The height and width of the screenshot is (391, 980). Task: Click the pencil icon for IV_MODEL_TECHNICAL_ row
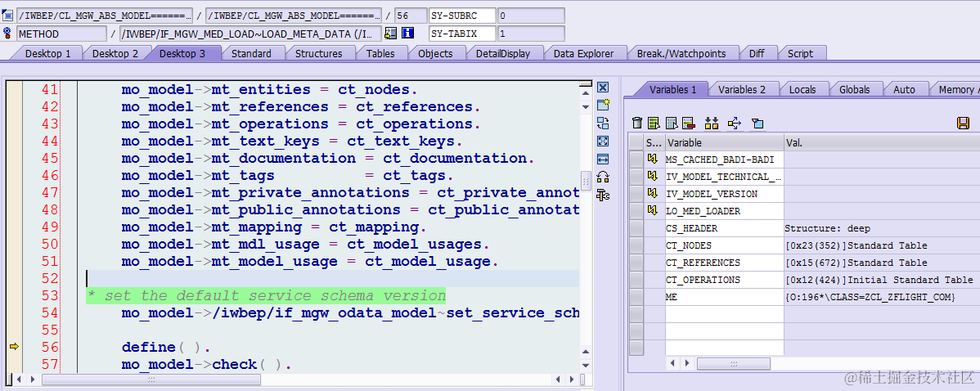click(x=654, y=177)
